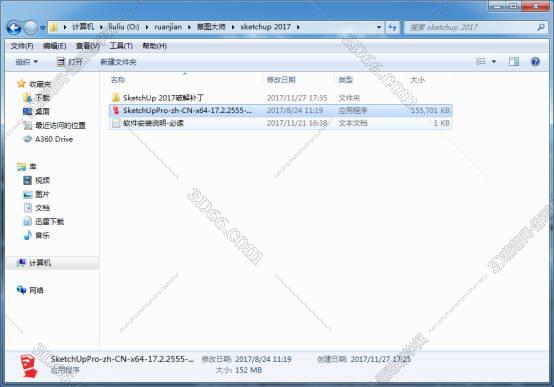
Task: Sort by 大小 column header
Action: [x=417, y=80]
